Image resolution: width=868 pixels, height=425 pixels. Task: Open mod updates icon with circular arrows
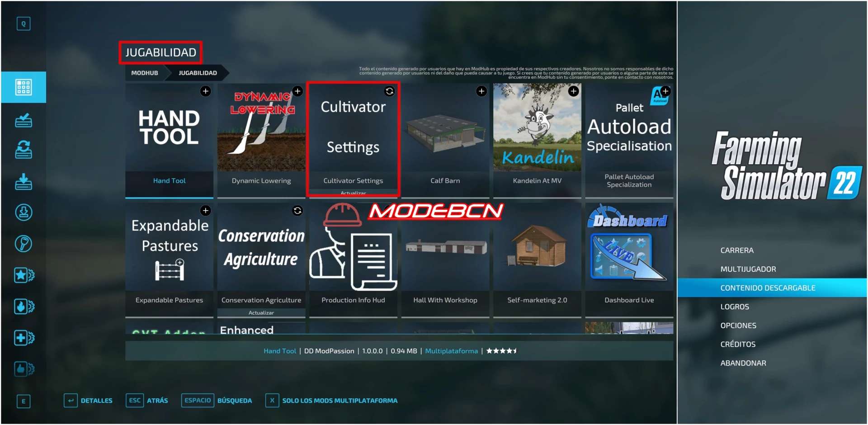[x=24, y=150]
